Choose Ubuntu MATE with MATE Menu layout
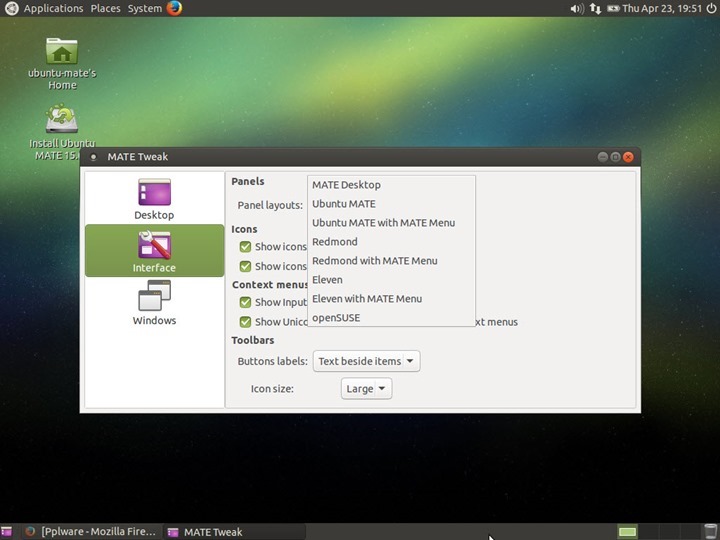720x540 pixels. pyautogui.click(x=391, y=223)
